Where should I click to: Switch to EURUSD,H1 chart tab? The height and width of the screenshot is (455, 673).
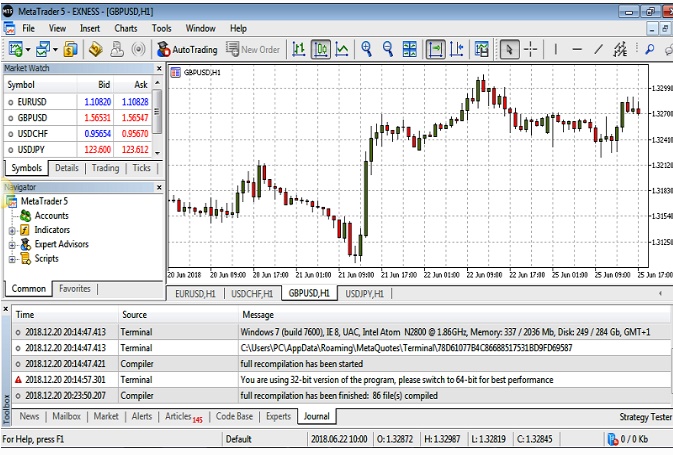click(x=195, y=294)
